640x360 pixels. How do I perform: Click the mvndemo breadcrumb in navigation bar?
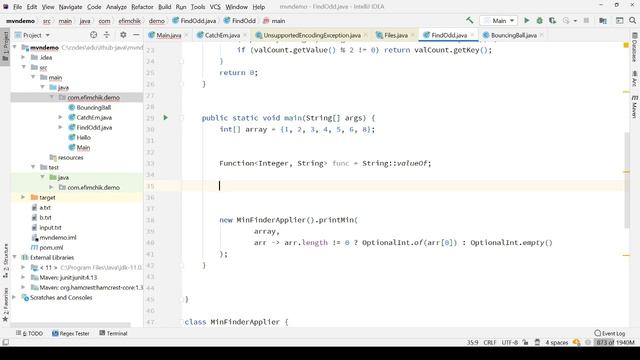pyautogui.click(x=20, y=21)
